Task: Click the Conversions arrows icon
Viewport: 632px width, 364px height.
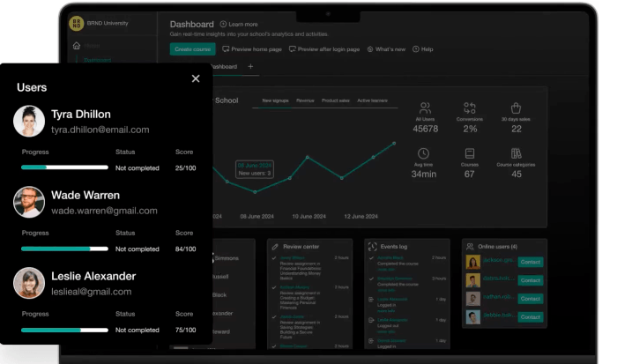Action: (x=470, y=108)
